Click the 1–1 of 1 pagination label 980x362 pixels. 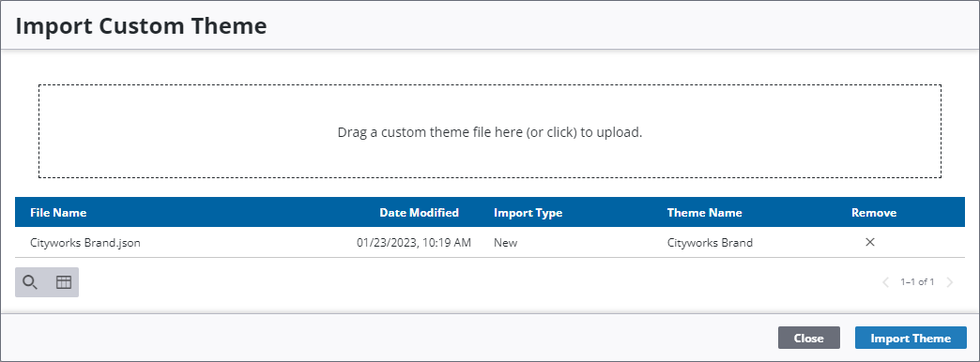[917, 282]
